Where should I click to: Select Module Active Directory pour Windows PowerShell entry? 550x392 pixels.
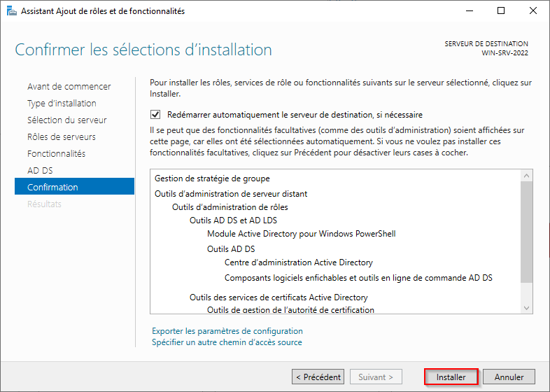(302, 234)
